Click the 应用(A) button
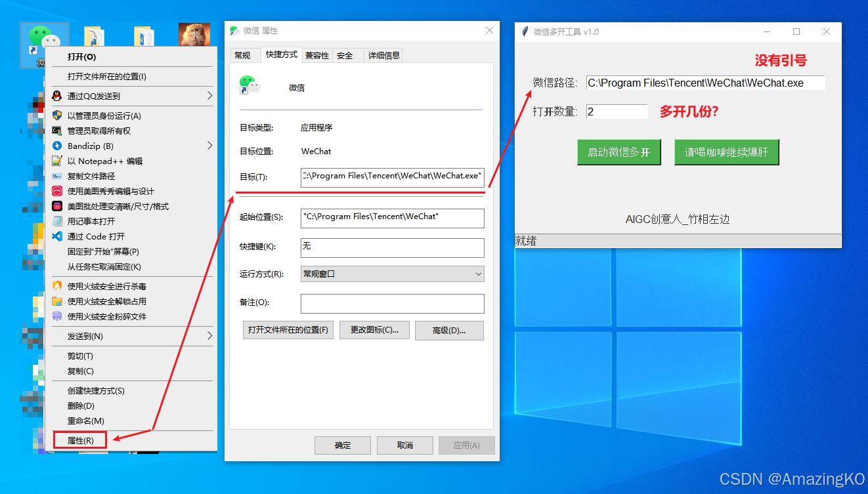Image resolution: width=868 pixels, height=494 pixels. [467, 445]
